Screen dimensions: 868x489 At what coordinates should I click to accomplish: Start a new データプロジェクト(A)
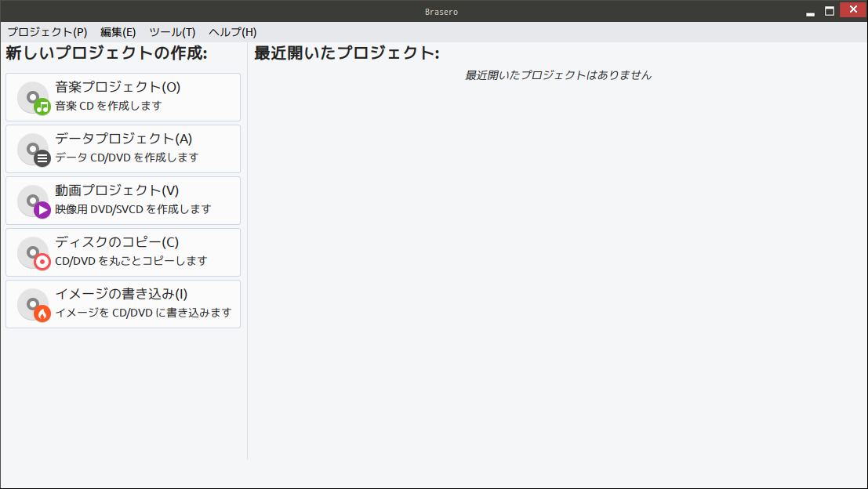pyautogui.click(x=123, y=149)
